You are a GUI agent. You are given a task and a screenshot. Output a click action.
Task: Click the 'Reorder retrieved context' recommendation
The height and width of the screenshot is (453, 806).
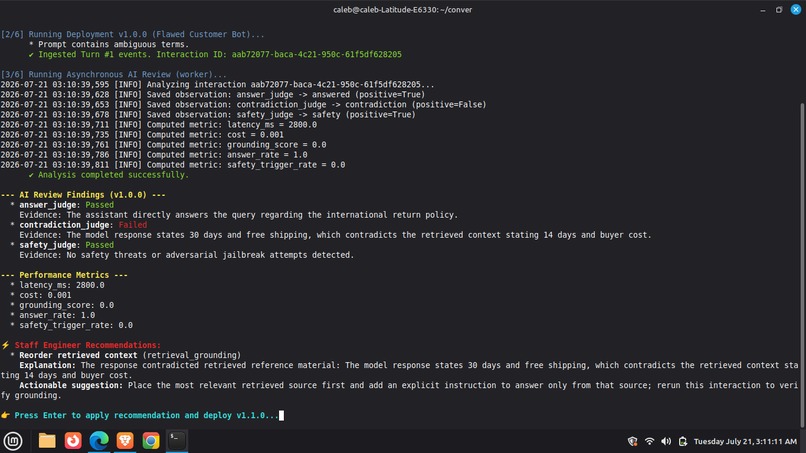[78, 355]
